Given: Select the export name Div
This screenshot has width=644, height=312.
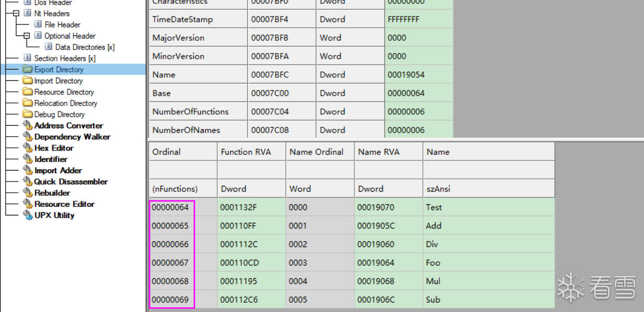Looking at the screenshot, I should pos(488,244).
